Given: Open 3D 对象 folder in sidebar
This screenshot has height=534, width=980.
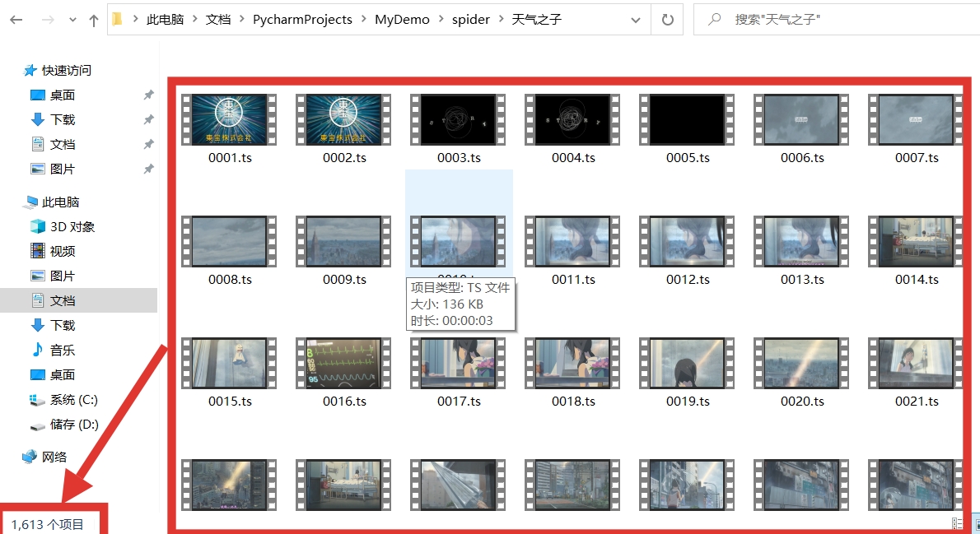Looking at the screenshot, I should [72, 227].
